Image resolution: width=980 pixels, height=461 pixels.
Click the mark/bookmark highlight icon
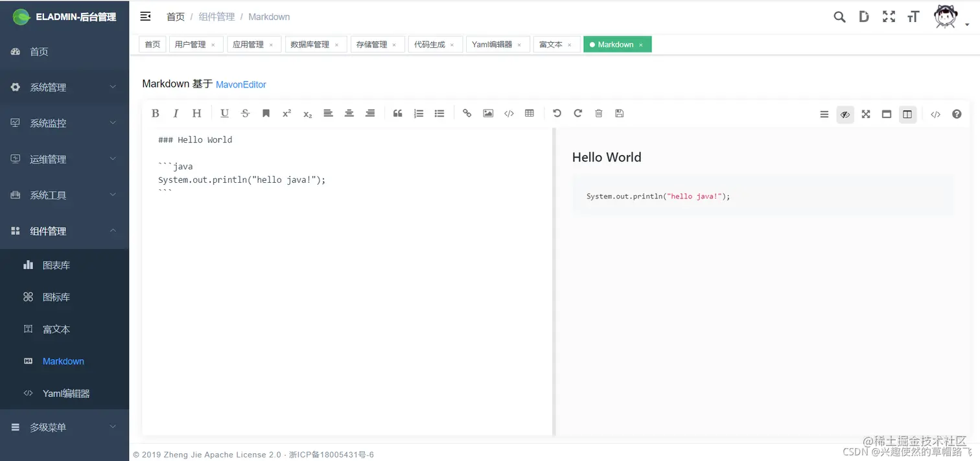click(x=266, y=113)
